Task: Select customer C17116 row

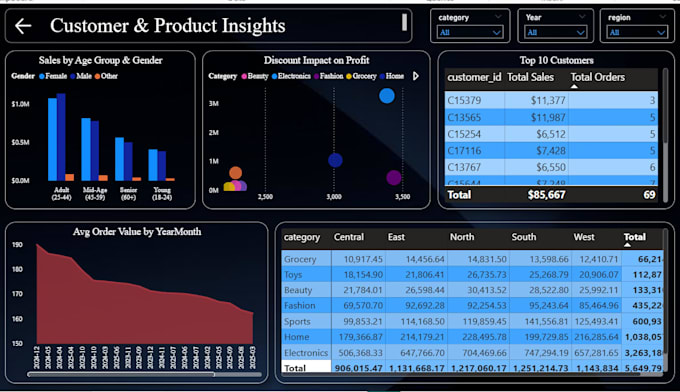Action: pyautogui.click(x=551, y=150)
